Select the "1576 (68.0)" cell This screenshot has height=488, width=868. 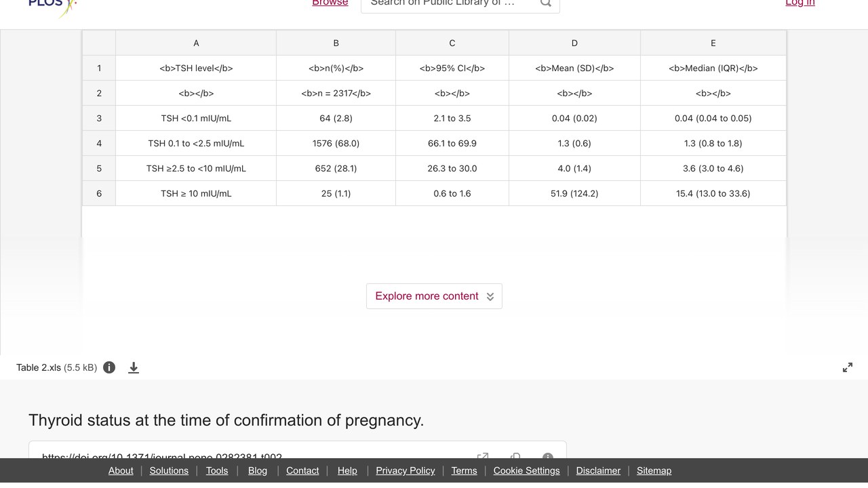[x=336, y=143]
